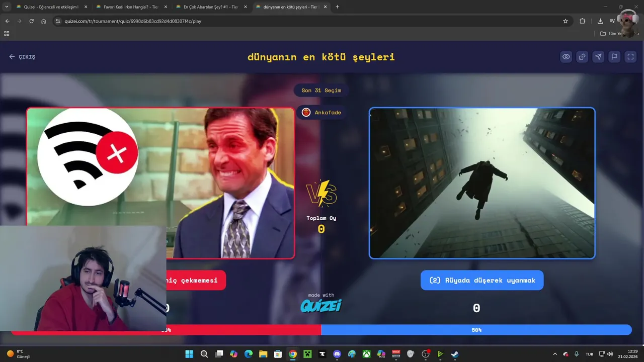Click the flag report icon
644x362 pixels.
click(x=614, y=57)
